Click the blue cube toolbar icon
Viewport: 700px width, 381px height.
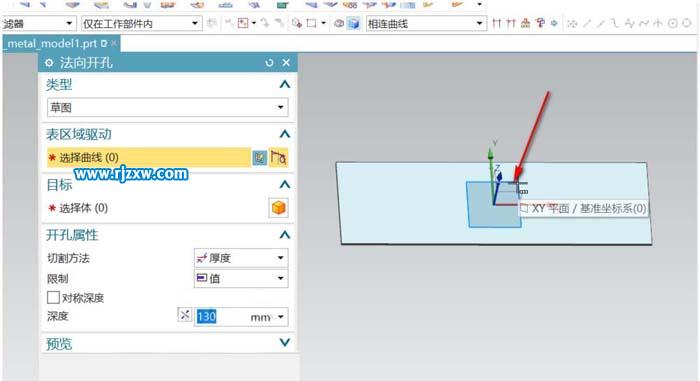(354, 23)
